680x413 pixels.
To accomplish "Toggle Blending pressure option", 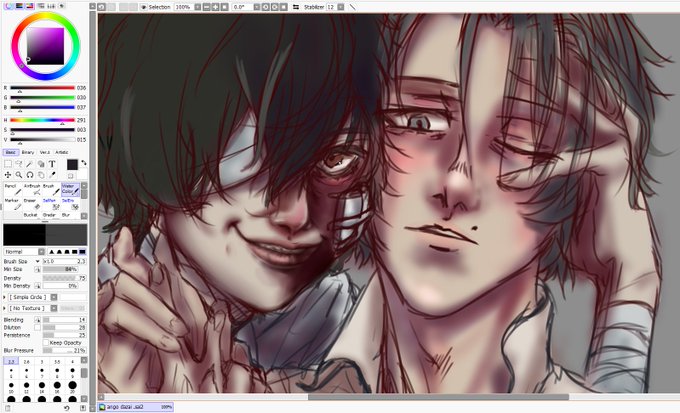I will coord(38,320).
